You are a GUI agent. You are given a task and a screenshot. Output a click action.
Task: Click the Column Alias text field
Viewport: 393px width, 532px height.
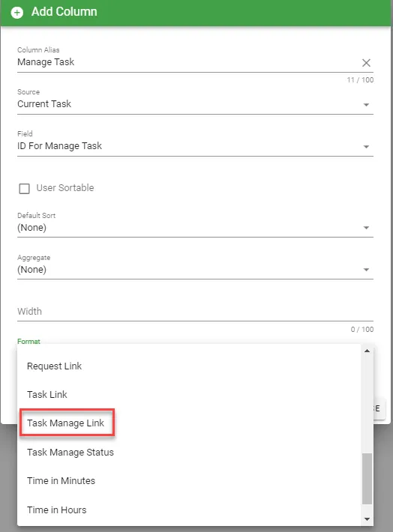(188, 62)
